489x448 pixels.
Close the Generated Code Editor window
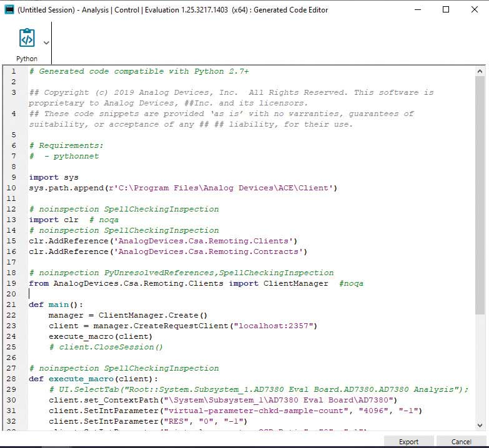coord(474,9)
